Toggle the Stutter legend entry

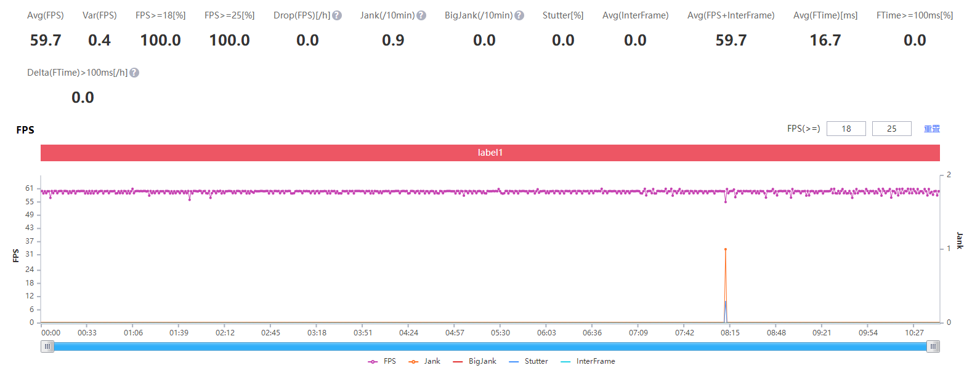(x=528, y=361)
